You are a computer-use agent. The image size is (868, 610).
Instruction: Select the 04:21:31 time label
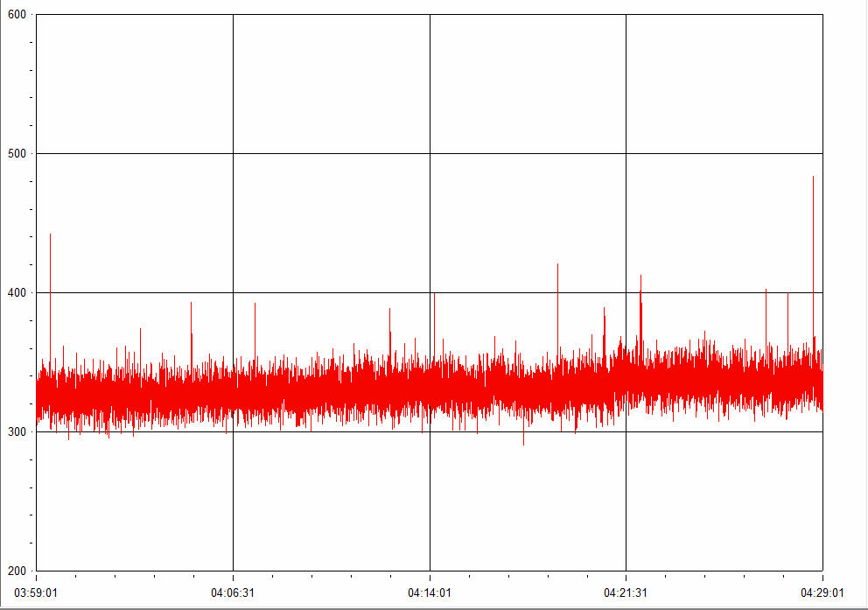(626, 592)
